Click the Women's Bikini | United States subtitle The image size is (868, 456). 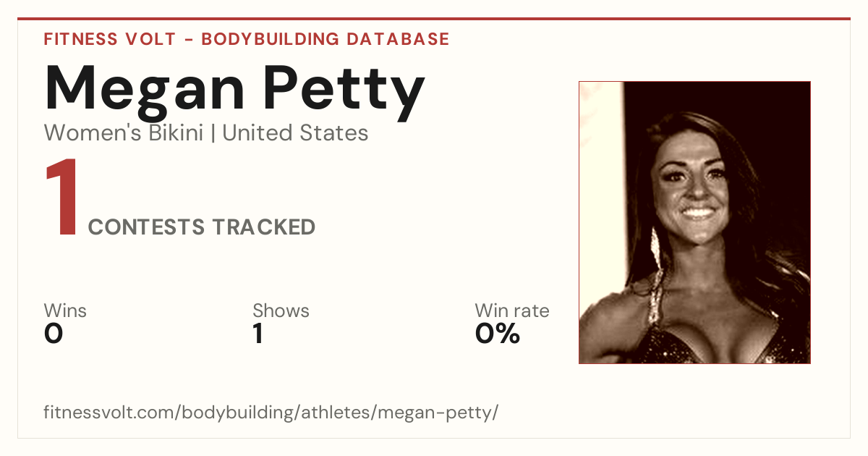pyautogui.click(x=206, y=133)
